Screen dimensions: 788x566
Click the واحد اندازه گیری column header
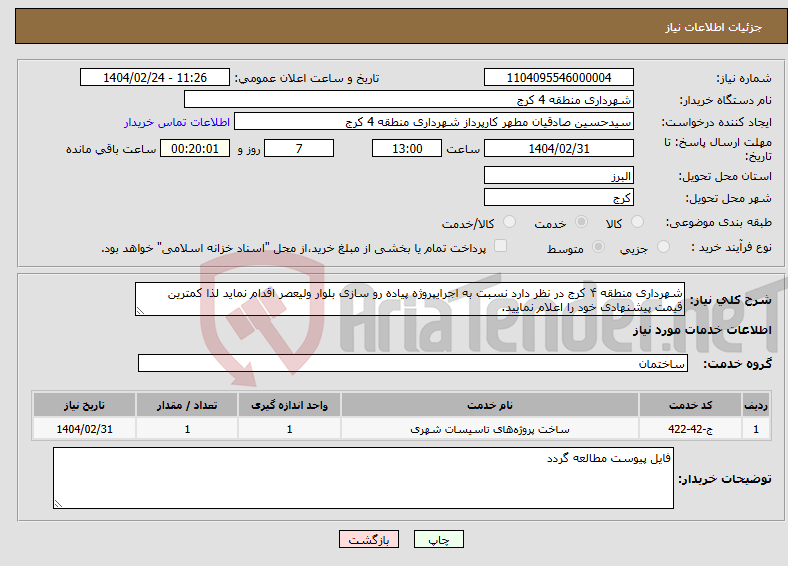pos(289,405)
